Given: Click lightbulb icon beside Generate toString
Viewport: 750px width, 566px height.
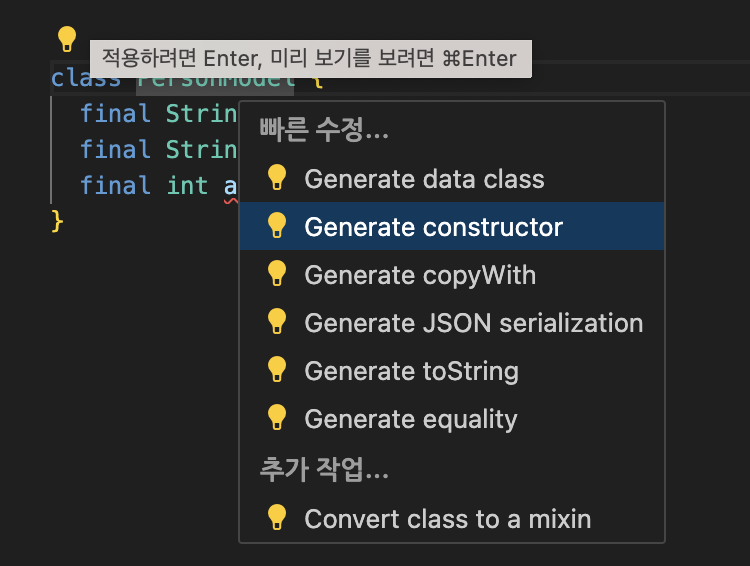Looking at the screenshot, I should pyautogui.click(x=277, y=369).
